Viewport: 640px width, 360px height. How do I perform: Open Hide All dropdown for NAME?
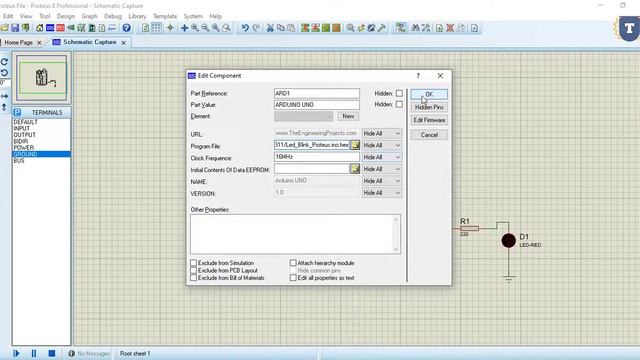[382, 181]
